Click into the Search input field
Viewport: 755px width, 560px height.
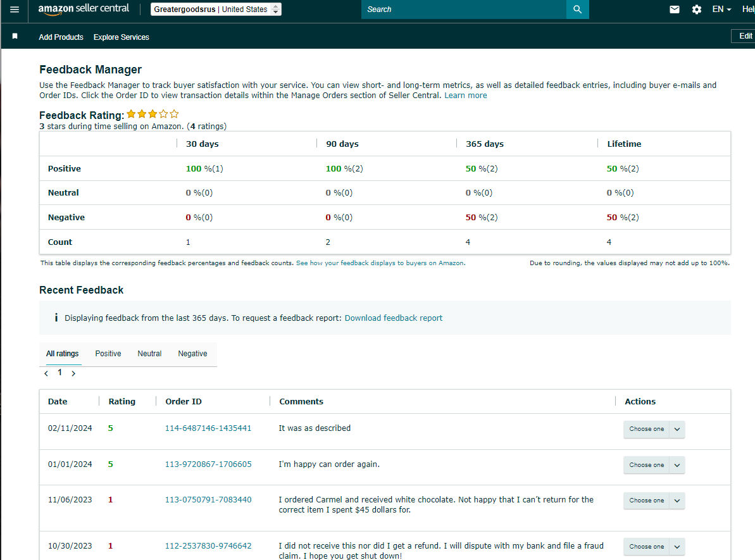464,9
